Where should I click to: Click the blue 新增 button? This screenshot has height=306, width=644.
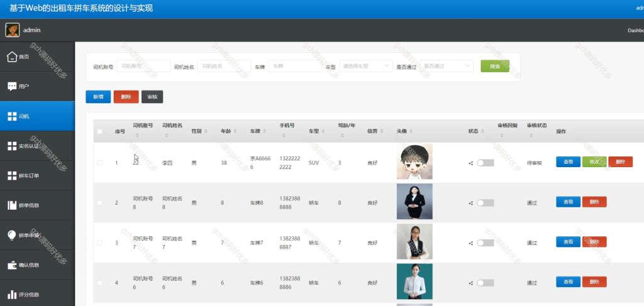tap(98, 97)
